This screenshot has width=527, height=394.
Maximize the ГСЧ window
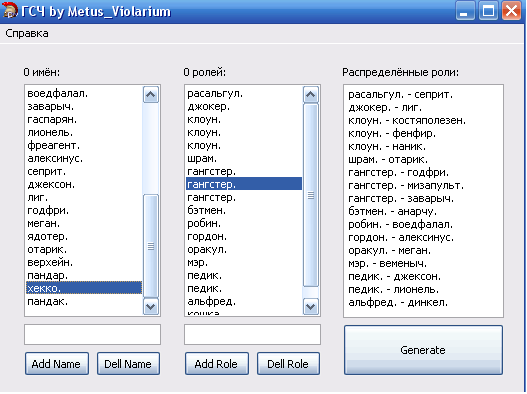(488, 10)
